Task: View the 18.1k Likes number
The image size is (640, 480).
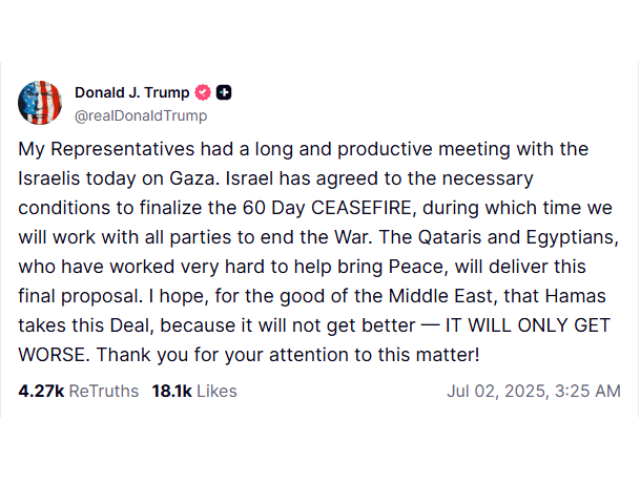Action: click(172, 391)
